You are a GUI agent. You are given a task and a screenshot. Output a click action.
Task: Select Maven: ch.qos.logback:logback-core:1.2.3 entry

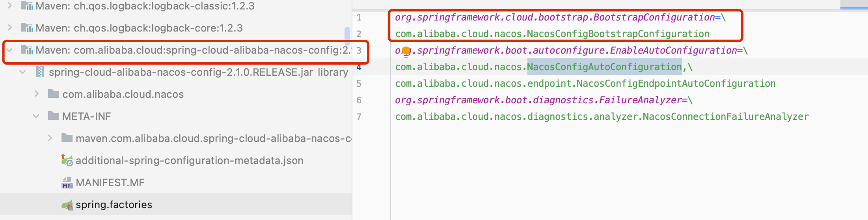coord(139,28)
